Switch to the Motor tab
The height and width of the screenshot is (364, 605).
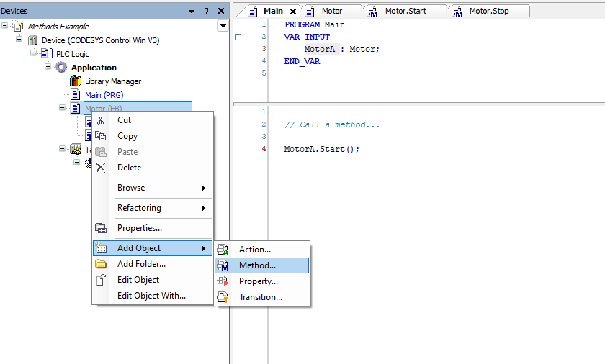click(332, 12)
